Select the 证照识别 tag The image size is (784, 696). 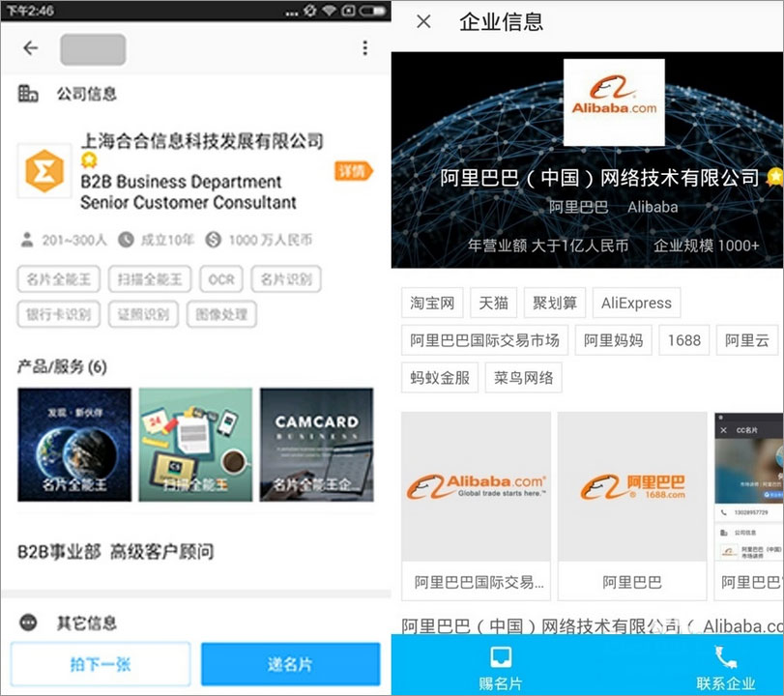pos(143,314)
